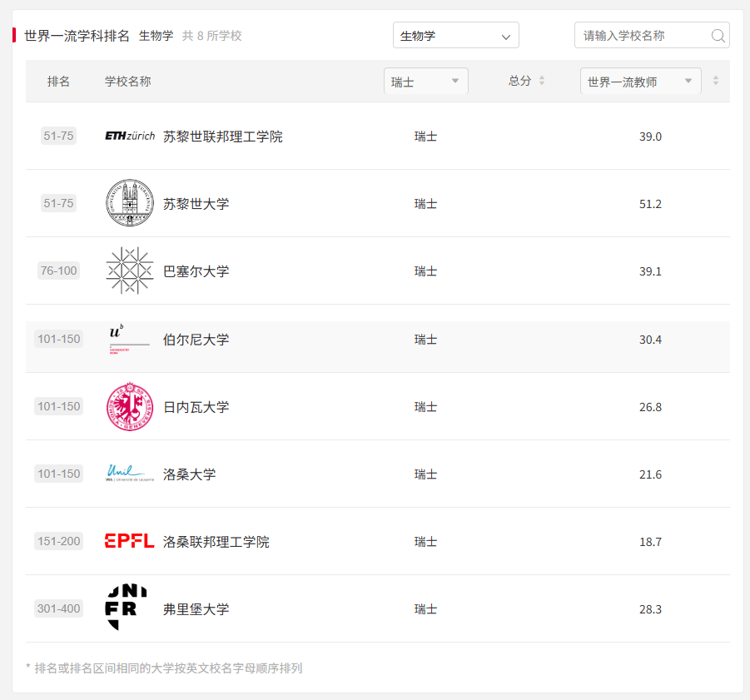Open 苏黎世联邦理工学院 school link
Viewport: 750px width, 700px height.
(223, 137)
